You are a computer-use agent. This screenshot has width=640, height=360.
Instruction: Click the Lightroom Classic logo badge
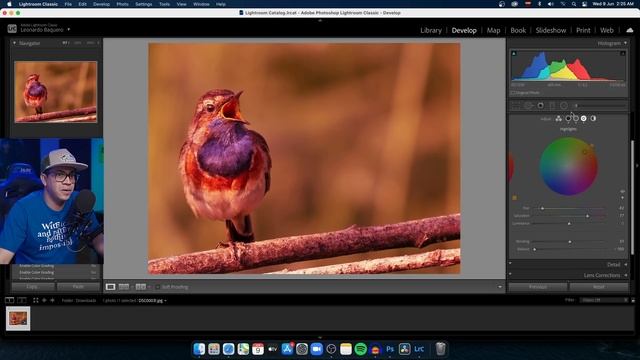point(12,29)
